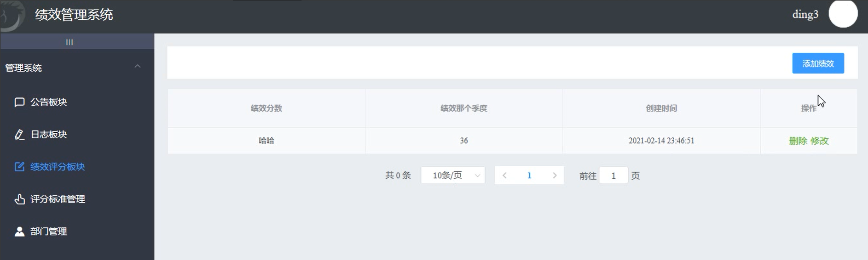Click ding3 username in header
Screen dimensions: 868x260
805,14
